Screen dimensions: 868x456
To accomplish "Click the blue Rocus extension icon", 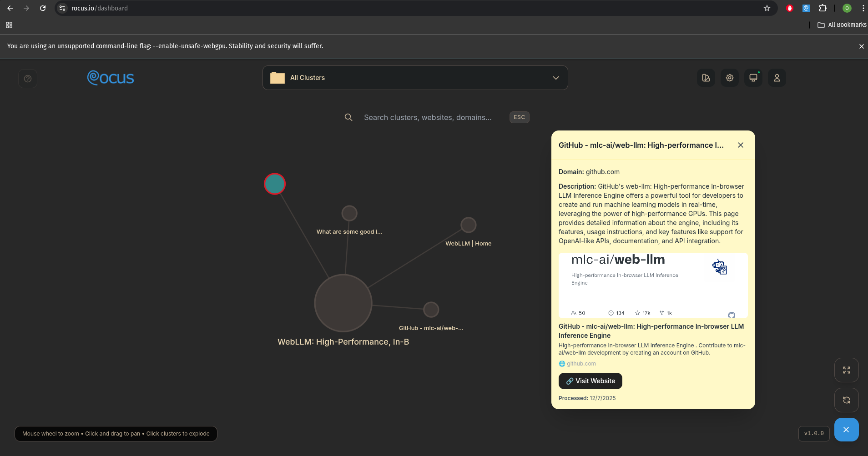I will click(806, 8).
